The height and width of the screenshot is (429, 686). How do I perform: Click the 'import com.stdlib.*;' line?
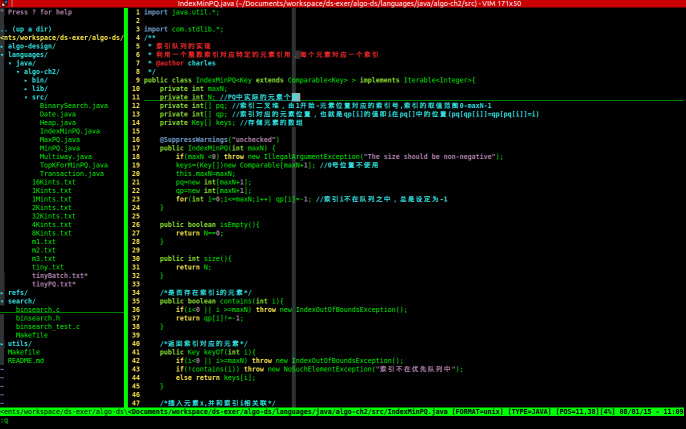coord(184,29)
